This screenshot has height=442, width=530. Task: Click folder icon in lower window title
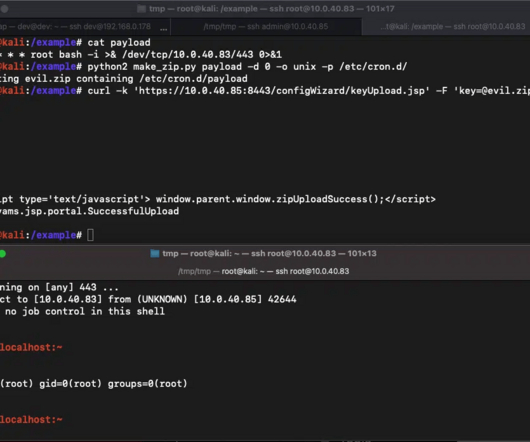[154, 253]
